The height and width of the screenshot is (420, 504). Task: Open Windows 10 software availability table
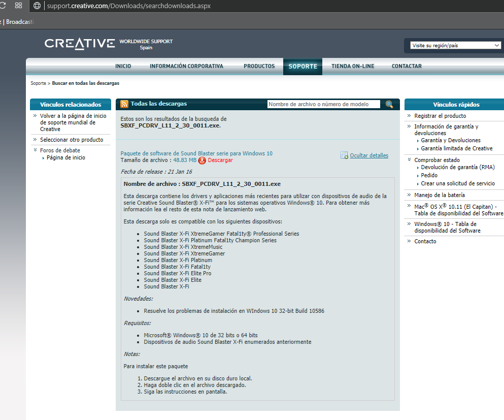447,228
